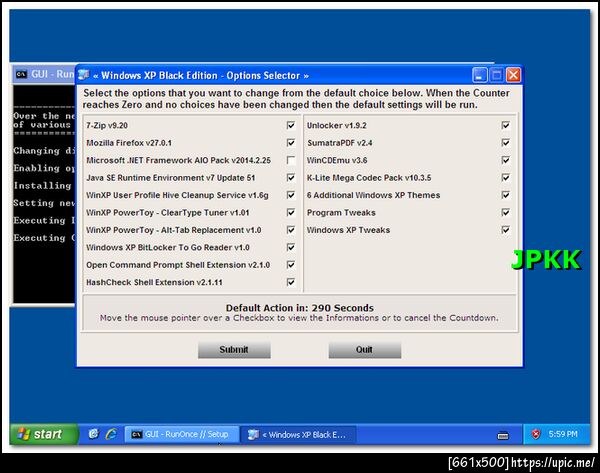Enable Microsoft .NET Framework AIO Pack checkbox
600x473 pixels.
coord(291,160)
